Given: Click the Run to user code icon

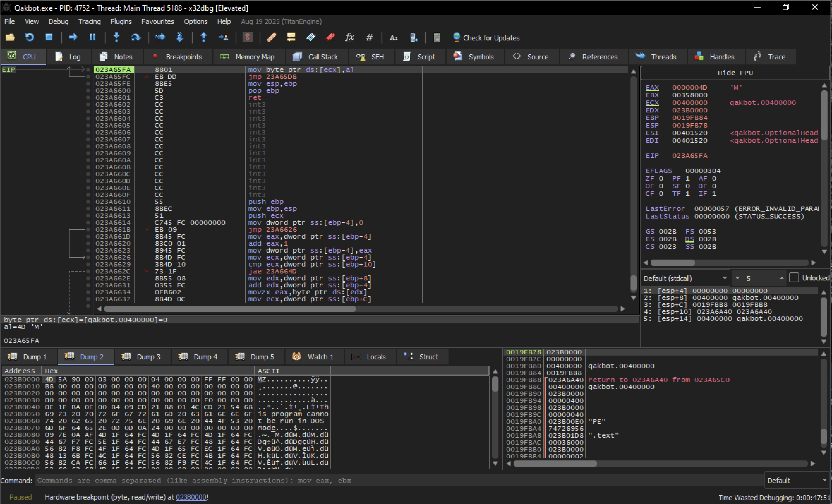Looking at the screenshot, I should pyautogui.click(x=223, y=37).
